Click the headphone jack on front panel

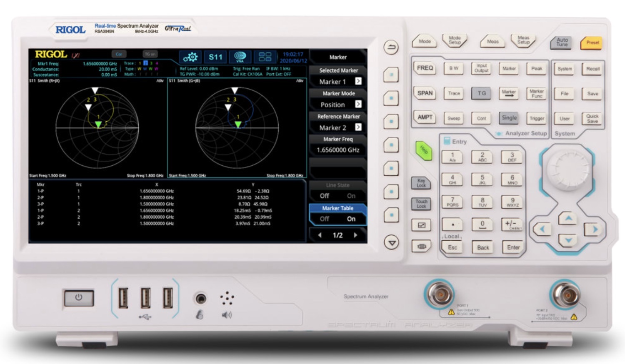click(201, 298)
